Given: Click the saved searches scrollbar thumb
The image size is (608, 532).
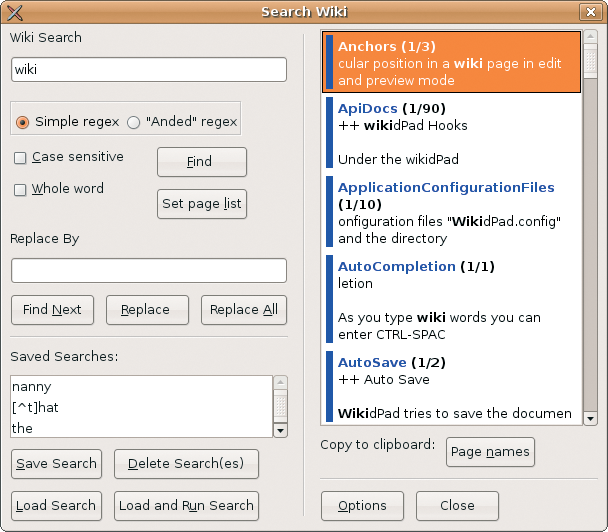Looking at the screenshot, I should click(x=280, y=406).
